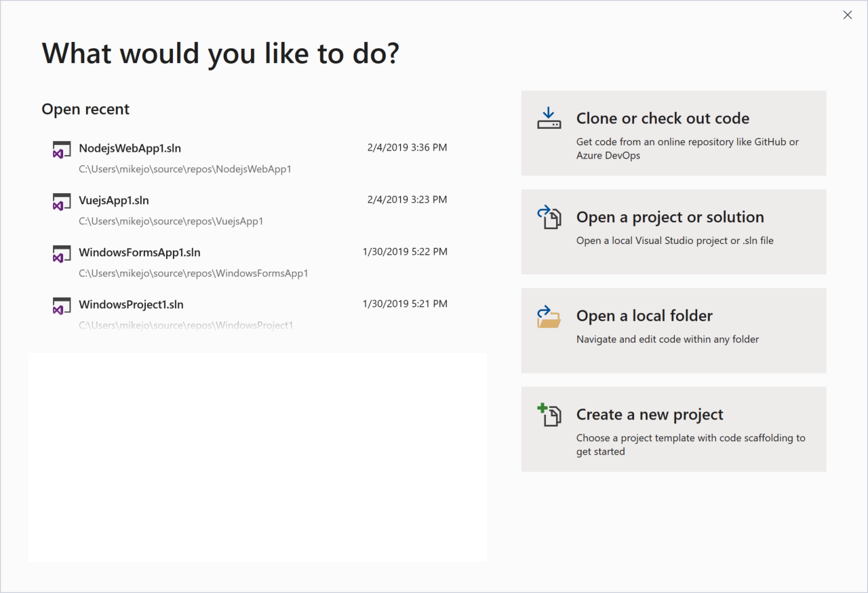Click the WindowsFormsApp1.sln purple solution icon
Image resolution: width=868 pixels, height=593 pixels.
(62, 253)
